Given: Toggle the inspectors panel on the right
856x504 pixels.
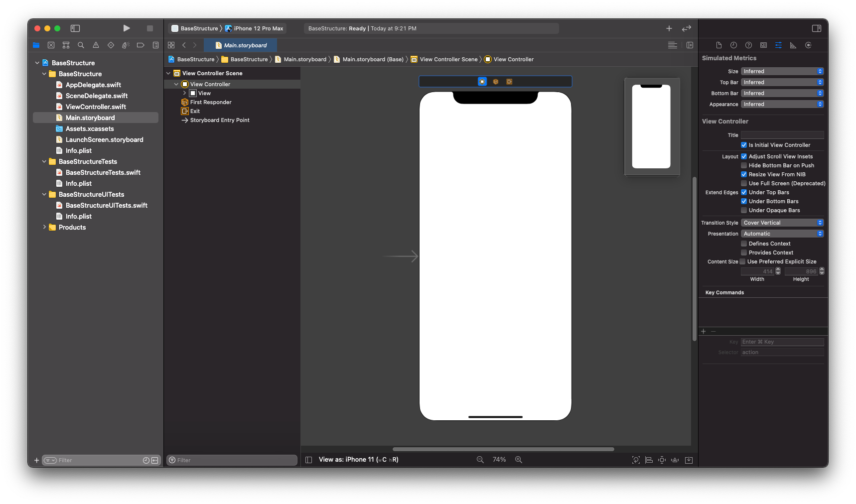Looking at the screenshot, I should 816,28.
